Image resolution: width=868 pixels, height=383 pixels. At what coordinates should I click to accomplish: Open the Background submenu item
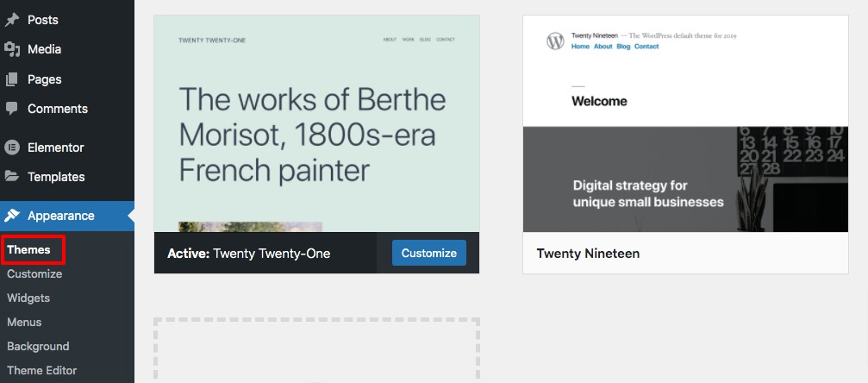click(38, 347)
